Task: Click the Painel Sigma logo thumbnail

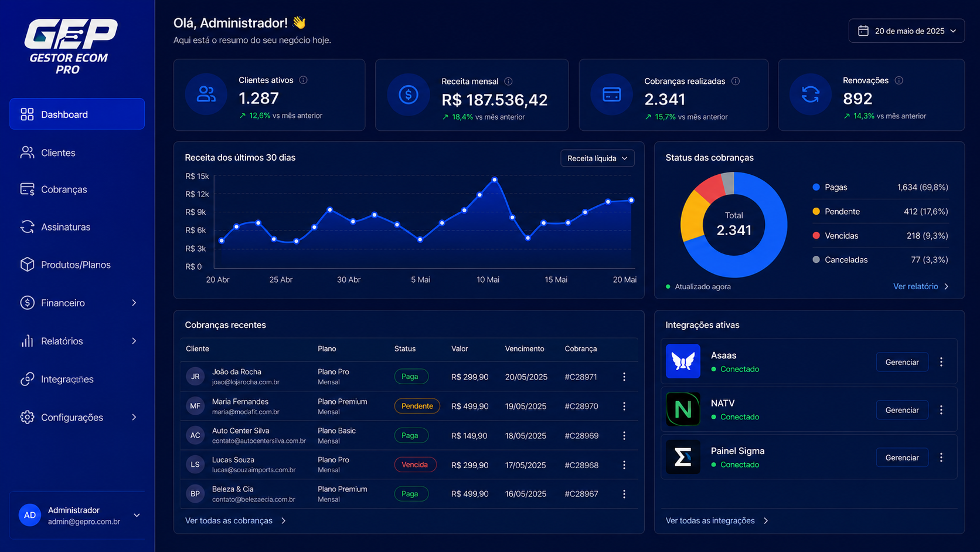Action: (683, 456)
